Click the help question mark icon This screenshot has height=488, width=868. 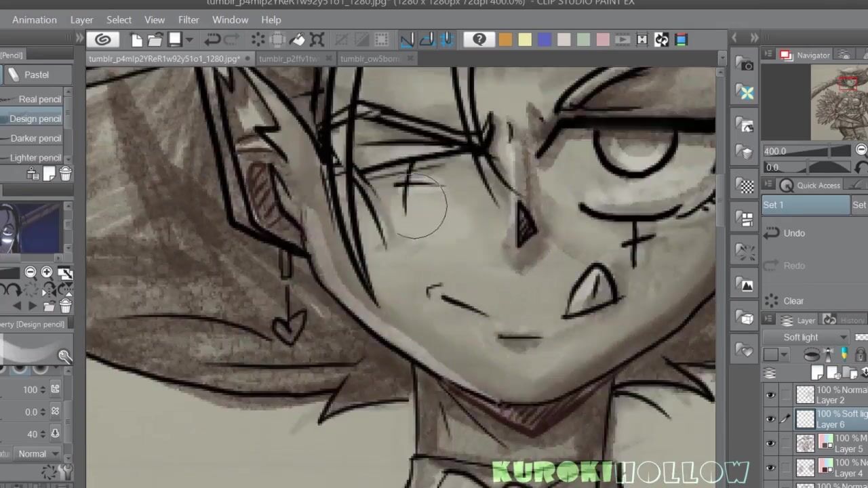click(x=479, y=40)
